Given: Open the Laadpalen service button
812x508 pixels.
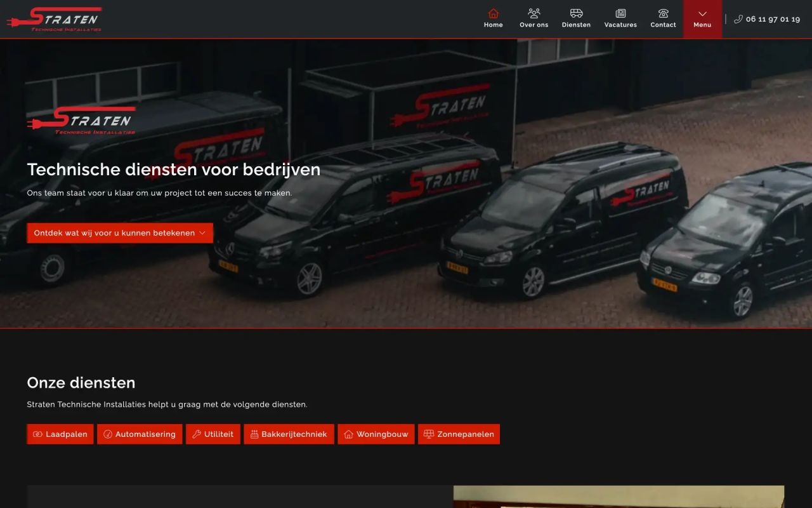Looking at the screenshot, I should (60, 434).
